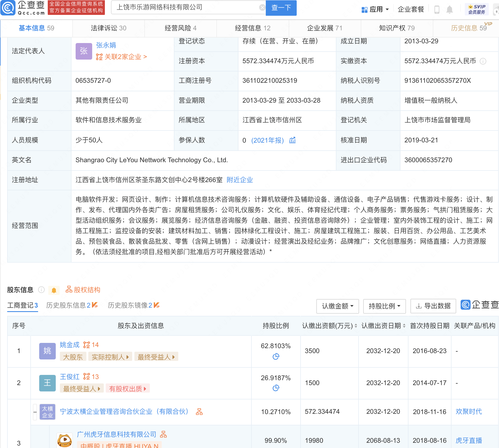The width and height of the screenshot is (499, 448).
Task: Click the info icon beside 实缴资本 value
Action: 483,61
